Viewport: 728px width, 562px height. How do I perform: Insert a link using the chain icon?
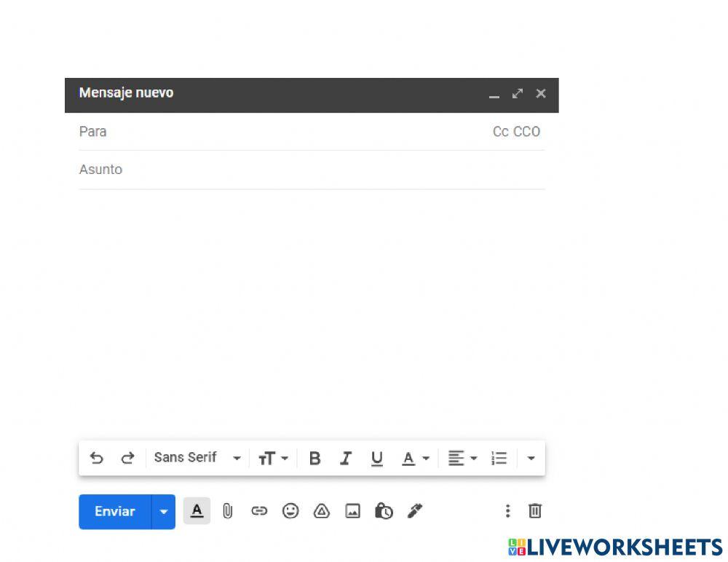(x=259, y=511)
